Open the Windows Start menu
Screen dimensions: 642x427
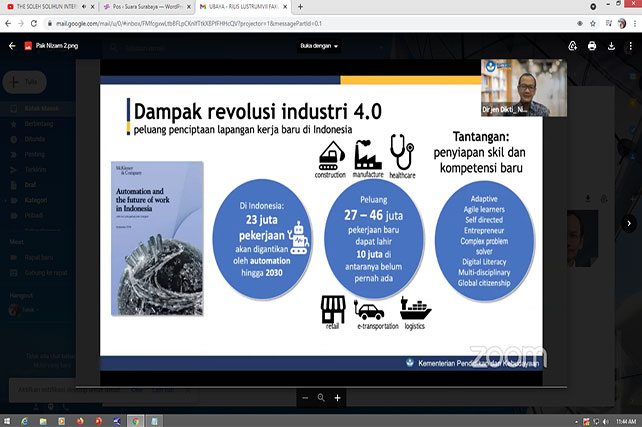[7, 421]
